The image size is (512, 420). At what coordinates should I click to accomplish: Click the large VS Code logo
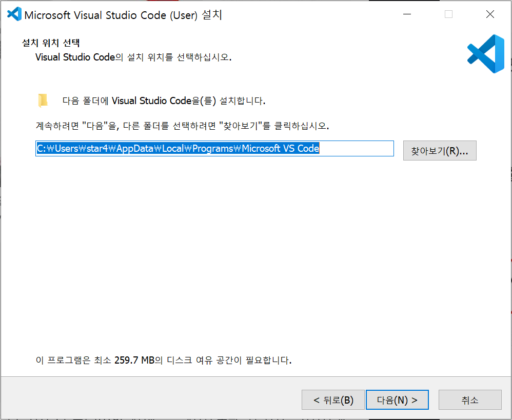tap(485, 54)
